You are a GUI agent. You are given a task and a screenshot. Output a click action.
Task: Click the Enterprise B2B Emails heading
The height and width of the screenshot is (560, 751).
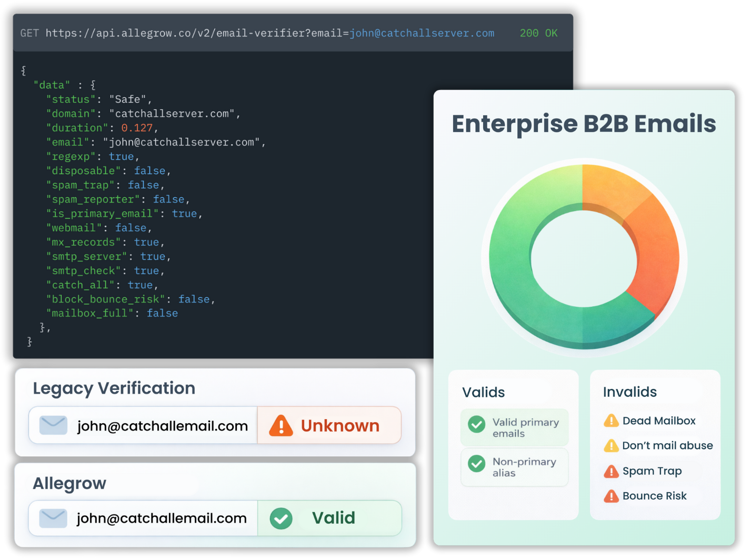click(x=584, y=124)
